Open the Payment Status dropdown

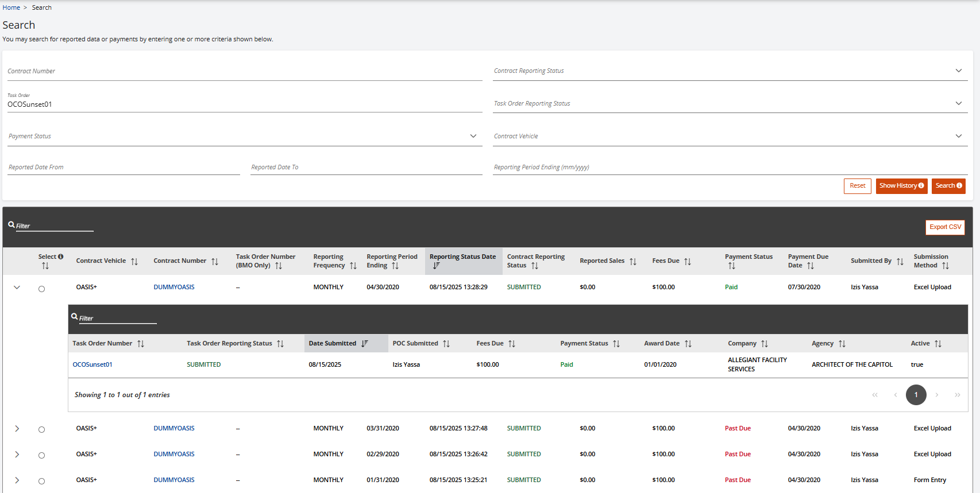[244, 137]
